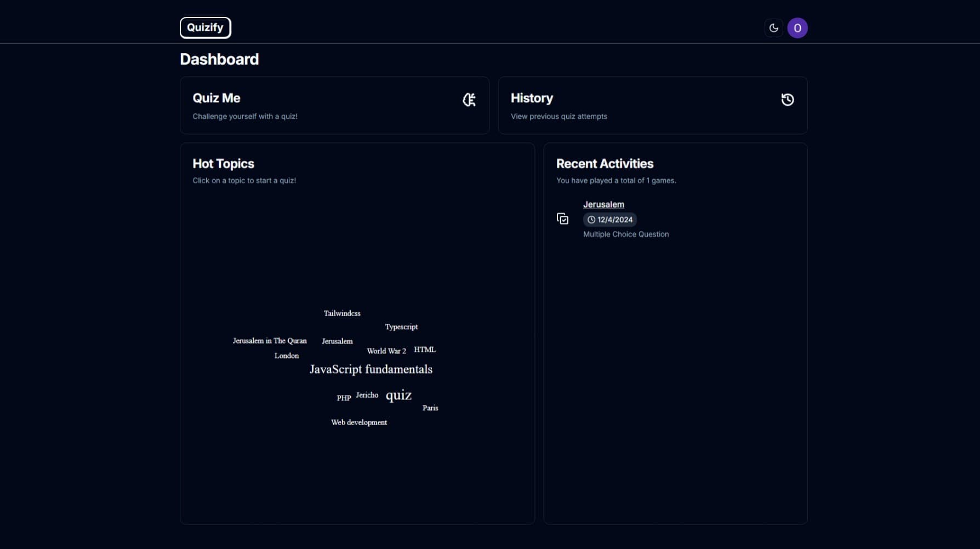980x549 pixels.
Task: Toggle the dark mode moon icon
Action: [x=773, y=28]
